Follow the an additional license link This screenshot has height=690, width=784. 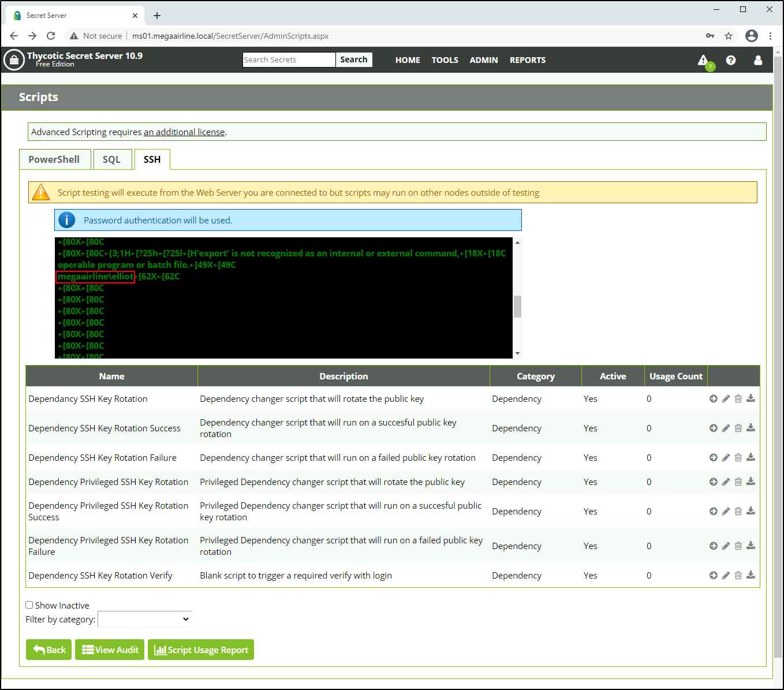coord(184,132)
